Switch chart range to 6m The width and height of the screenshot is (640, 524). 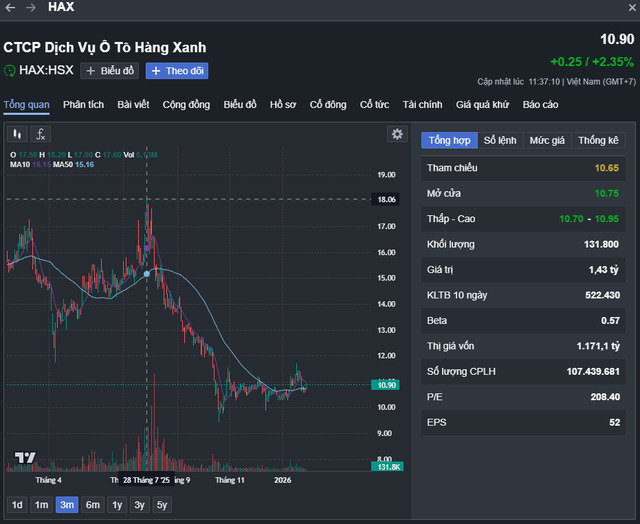[x=93, y=505]
